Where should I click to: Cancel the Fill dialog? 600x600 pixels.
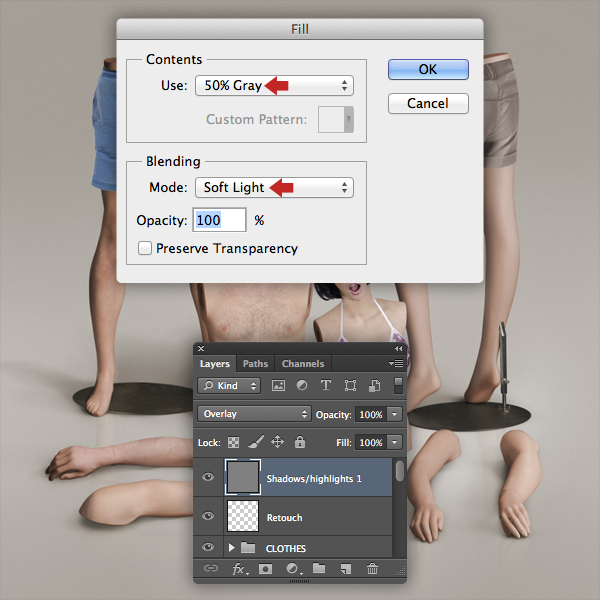(x=428, y=103)
